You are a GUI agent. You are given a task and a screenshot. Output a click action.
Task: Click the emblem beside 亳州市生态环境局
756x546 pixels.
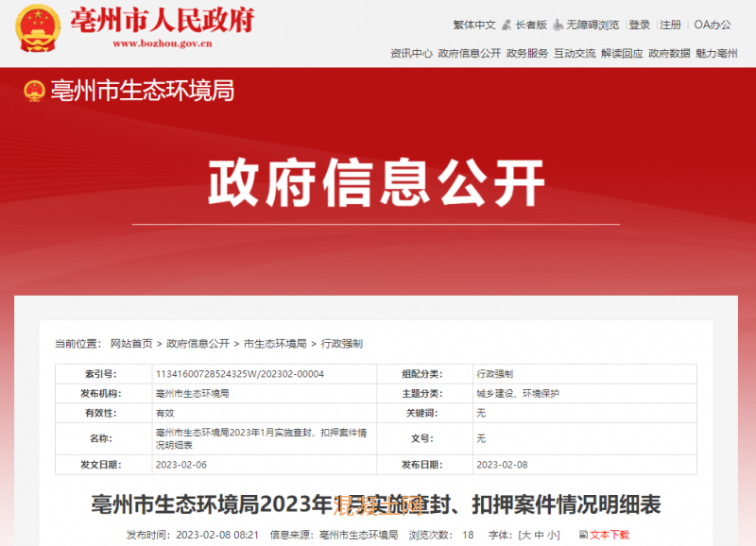[35, 92]
